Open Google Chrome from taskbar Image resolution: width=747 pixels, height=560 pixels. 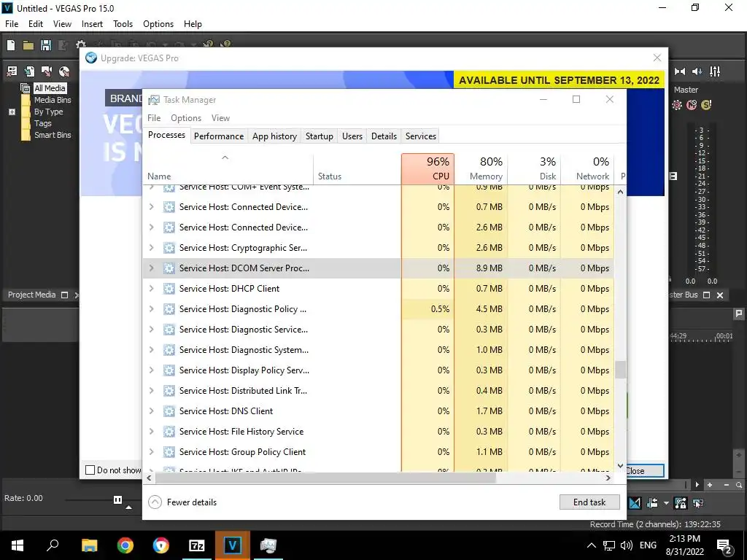(x=125, y=545)
